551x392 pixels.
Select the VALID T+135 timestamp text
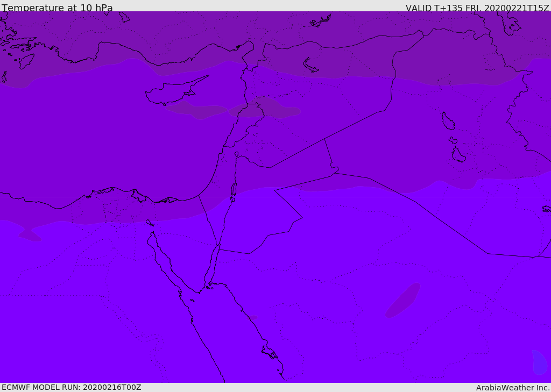[477, 8]
